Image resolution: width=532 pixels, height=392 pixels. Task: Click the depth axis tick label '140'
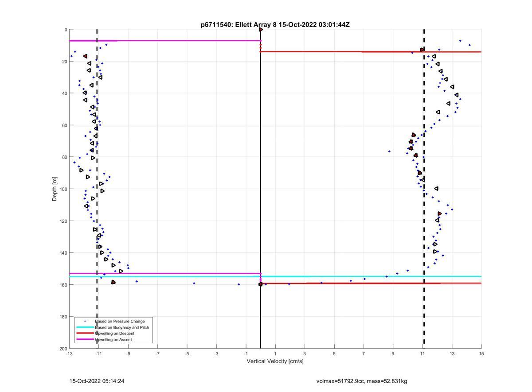click(63, 253)
